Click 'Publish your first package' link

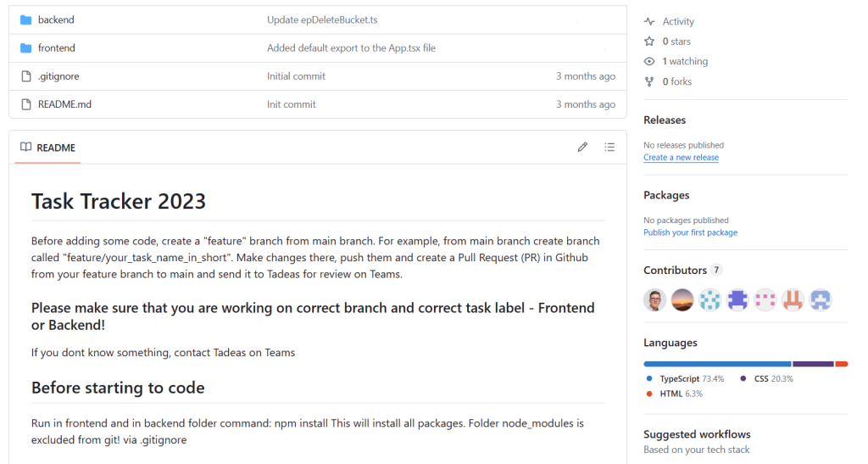pyautogui.click(x=690, y=232)
